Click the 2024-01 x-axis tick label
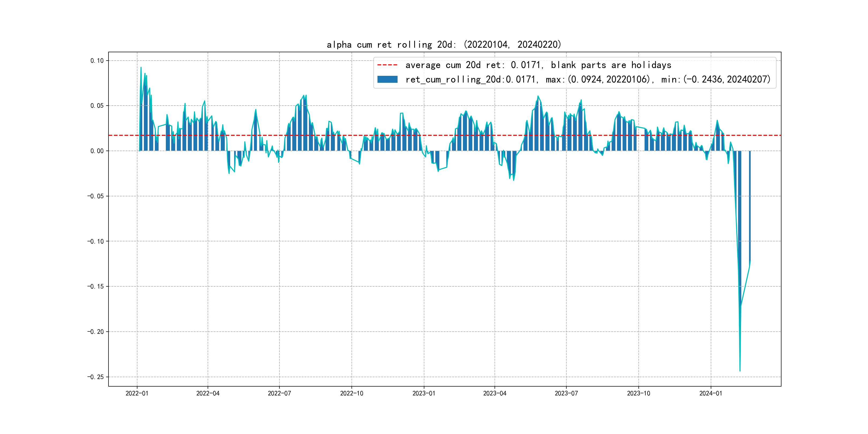Screen dimensions: 868x434 711,393
